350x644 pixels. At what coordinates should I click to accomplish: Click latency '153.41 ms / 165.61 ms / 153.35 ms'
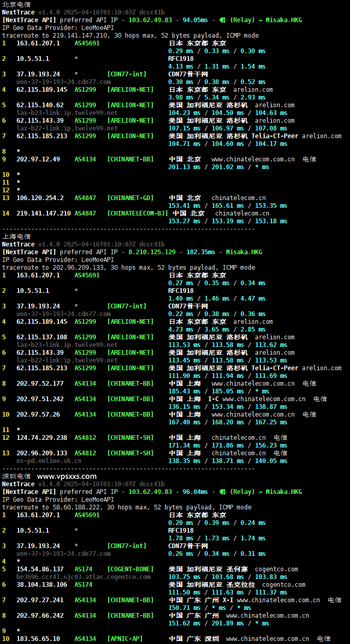(x=228, y=206)
